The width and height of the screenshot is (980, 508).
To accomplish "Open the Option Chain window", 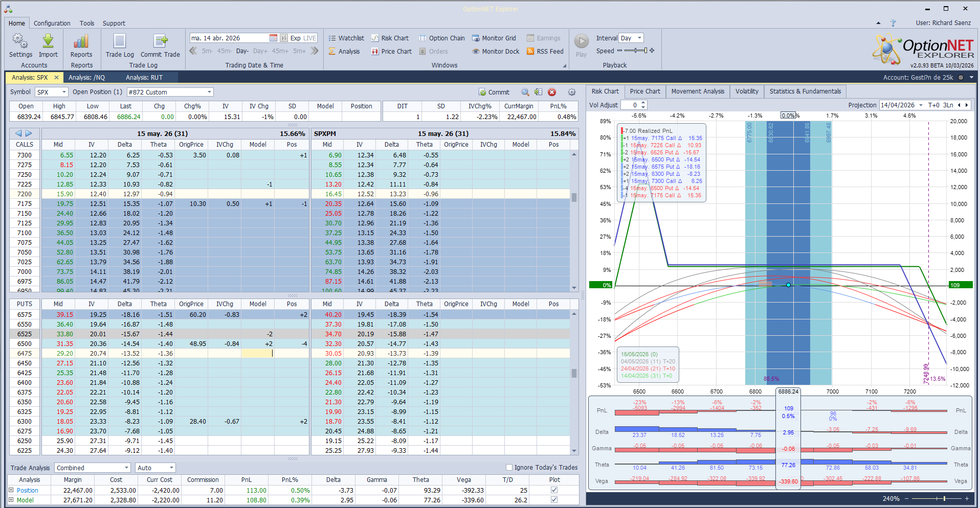I will [442, 38].
